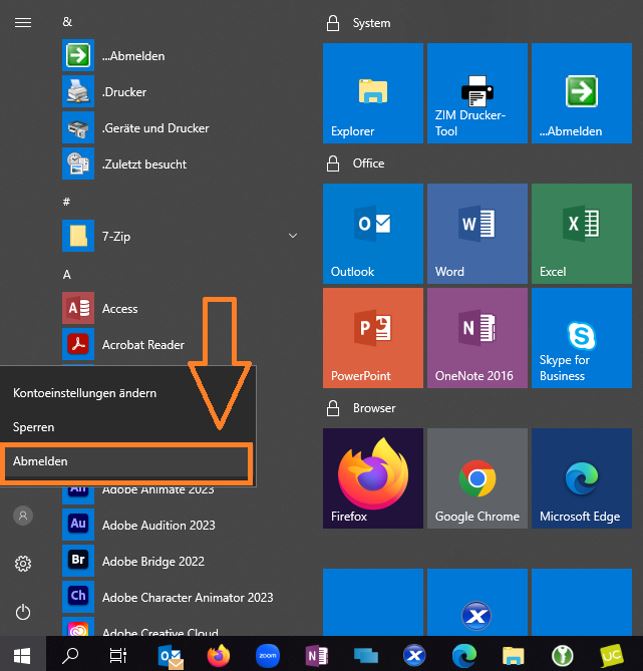
Task: Open File Explorer from the taskbar
Action: 513,655
